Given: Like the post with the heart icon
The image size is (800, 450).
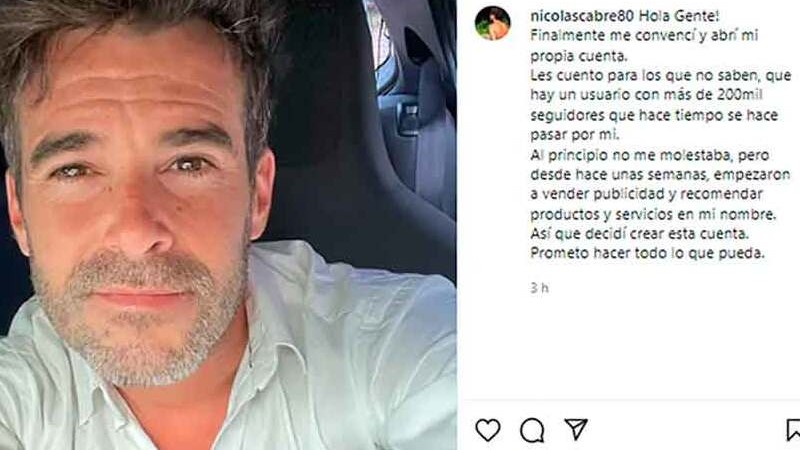Looking at the screenshot, I should (x=488, y=430).
